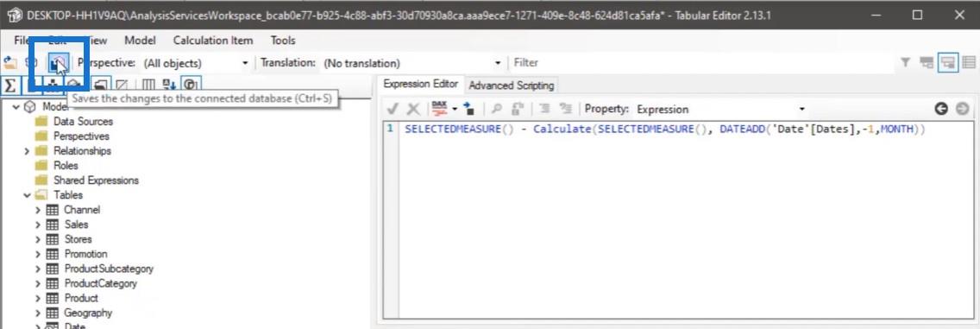Select the Geography table row
This screenshot has width=980, height=329.
pyautogui.click(x=88, y=313)
